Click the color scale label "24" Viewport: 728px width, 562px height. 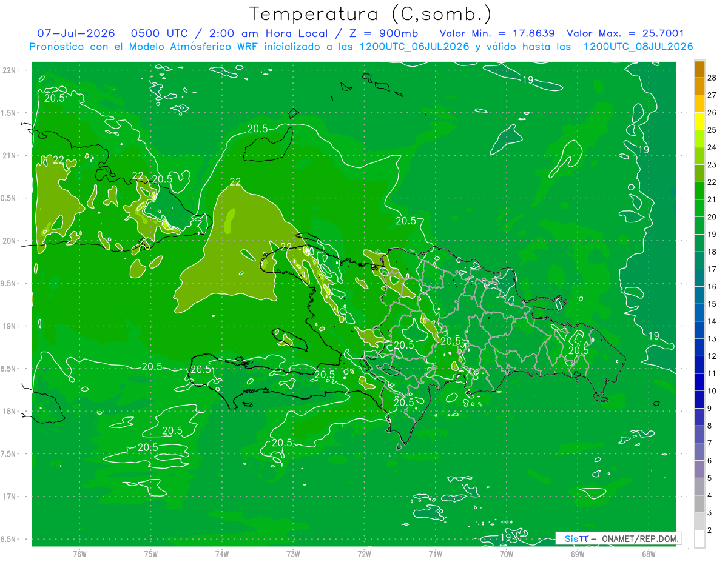tap(713, 147)
